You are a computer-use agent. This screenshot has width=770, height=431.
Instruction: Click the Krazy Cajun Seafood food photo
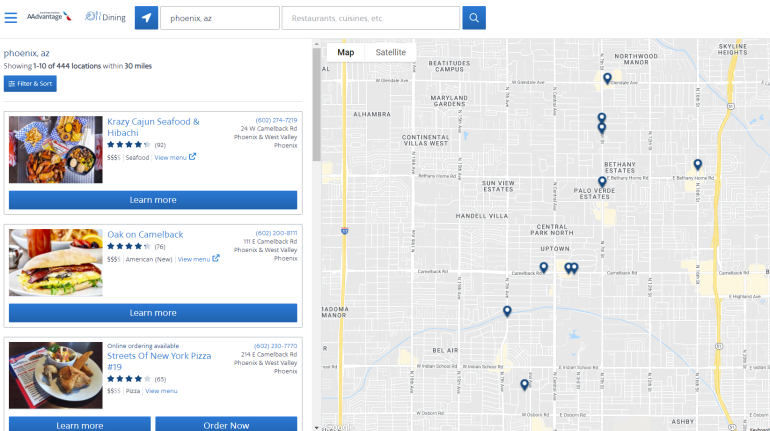tap(56, 149)
